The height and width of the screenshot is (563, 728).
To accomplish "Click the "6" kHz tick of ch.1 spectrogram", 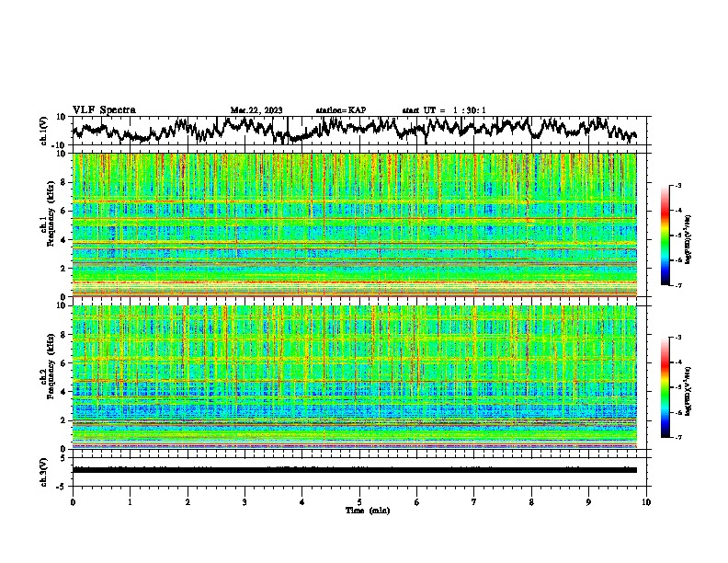I will point(65,211).
